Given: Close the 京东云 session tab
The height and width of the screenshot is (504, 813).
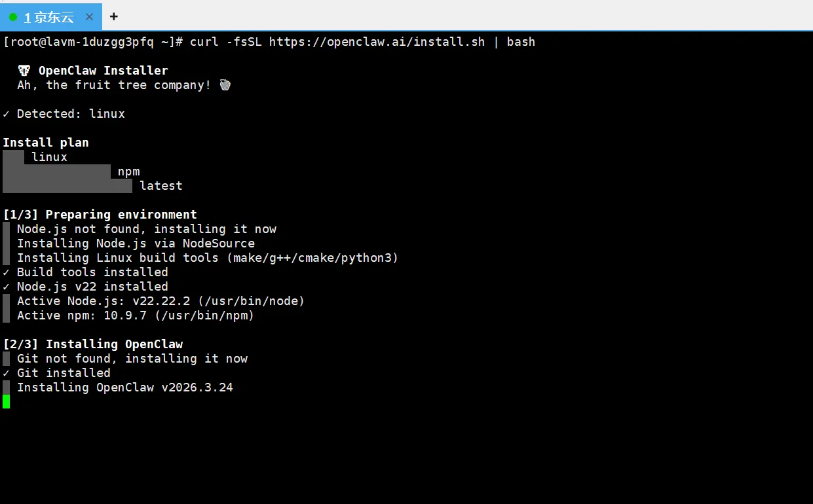Looking at the screenshot, I should click(x=90, y=17).
